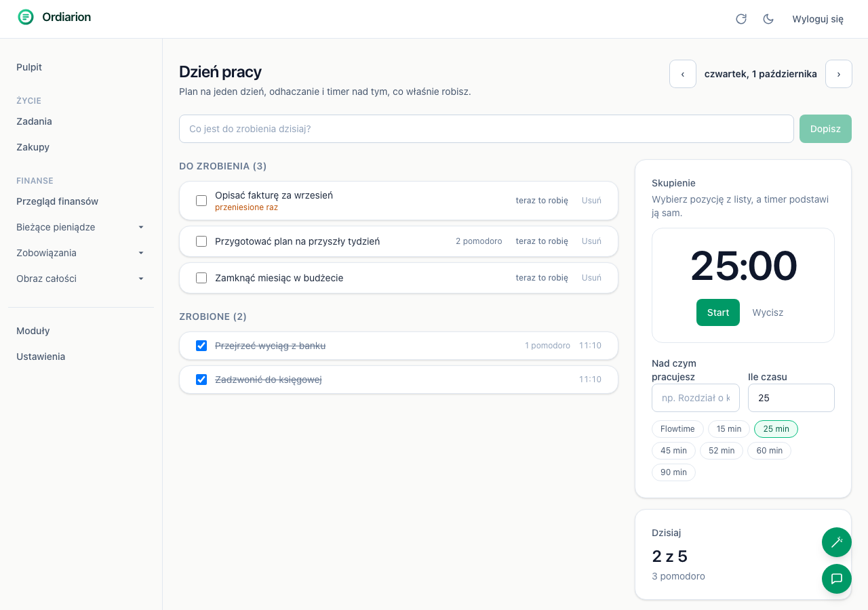868x610 pixels.
Task: Click the Dopisz button
Action: pyautogui.click(x=825, y=129)
